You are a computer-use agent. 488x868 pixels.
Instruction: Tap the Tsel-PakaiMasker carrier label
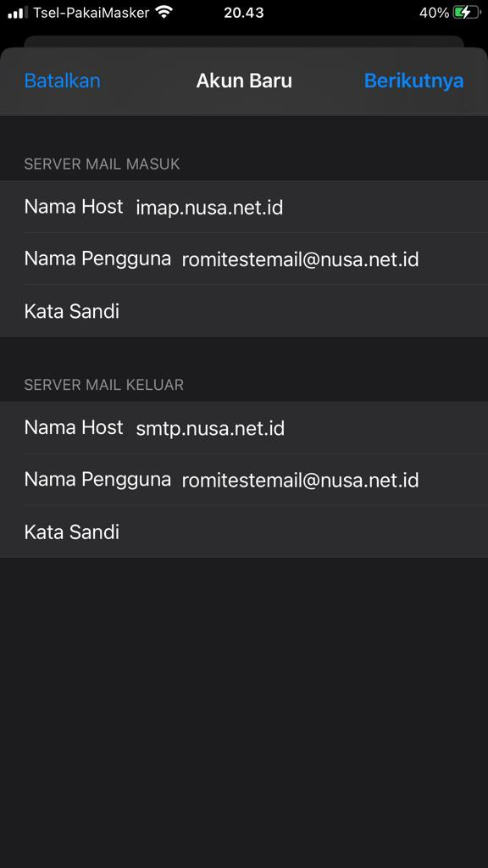point(91,12)
